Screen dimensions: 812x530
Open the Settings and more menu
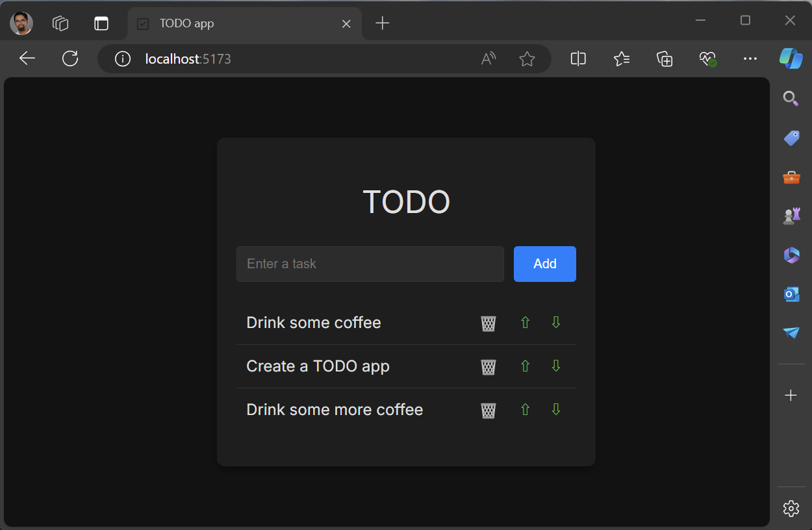750,58
